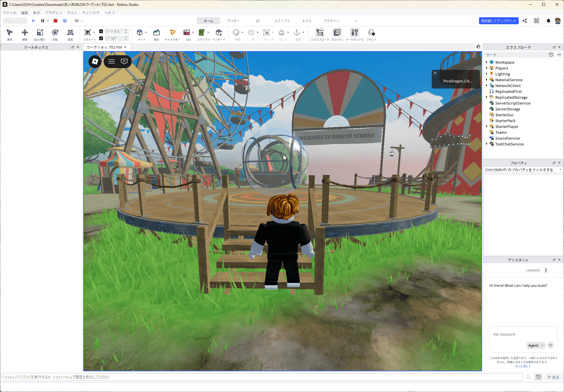Open the 地形 (Terrain) editor
Screen dimensions: 564x392
157,35
